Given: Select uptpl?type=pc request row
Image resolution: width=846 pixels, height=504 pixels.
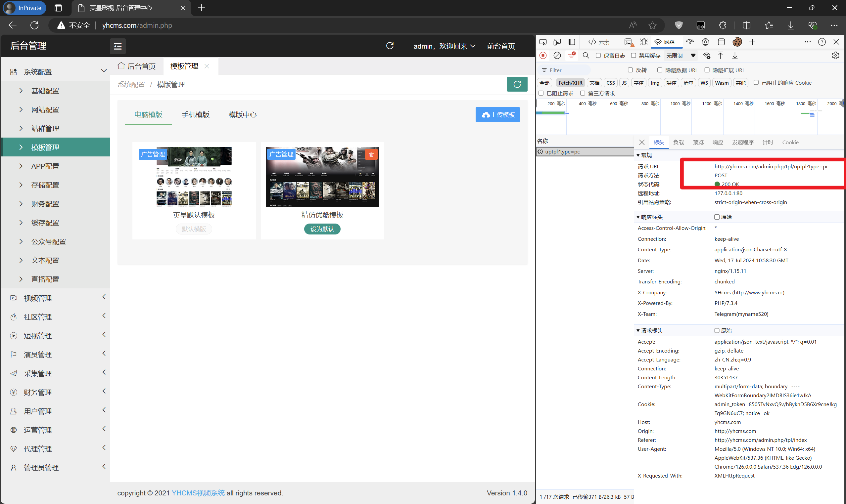Looking at the screenshot, I should [585, 152].
